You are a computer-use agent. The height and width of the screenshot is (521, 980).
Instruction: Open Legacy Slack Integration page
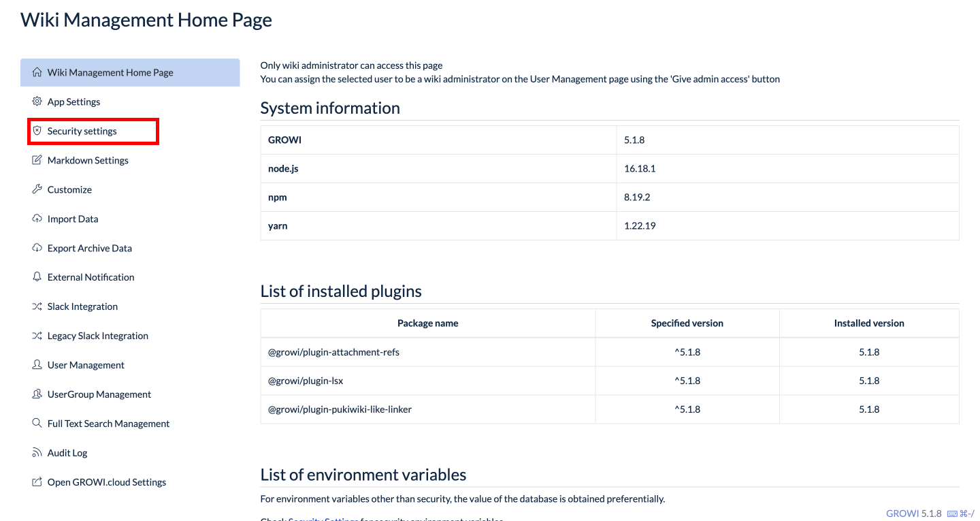pos(98,336)
